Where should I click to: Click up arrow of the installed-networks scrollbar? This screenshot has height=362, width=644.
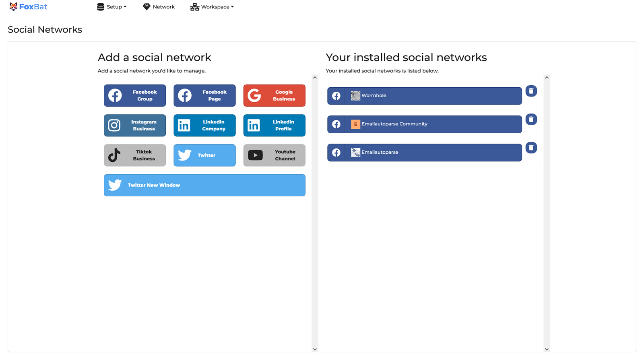click(547, 78)
